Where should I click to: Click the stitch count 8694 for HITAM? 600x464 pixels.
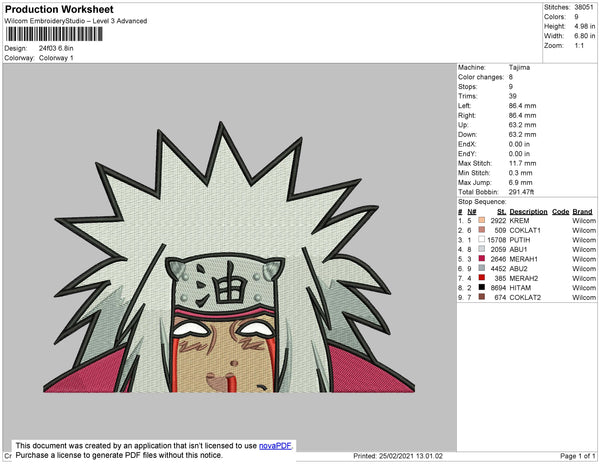498,288
